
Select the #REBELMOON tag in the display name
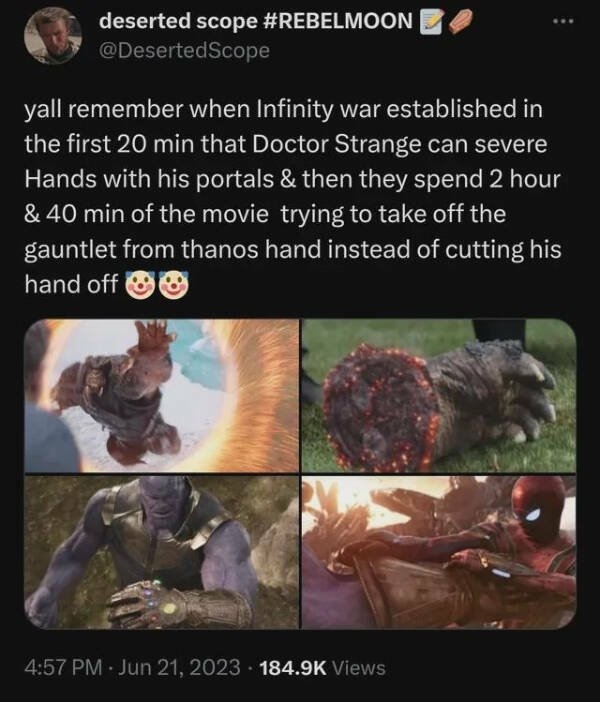[x=340, y=22]
